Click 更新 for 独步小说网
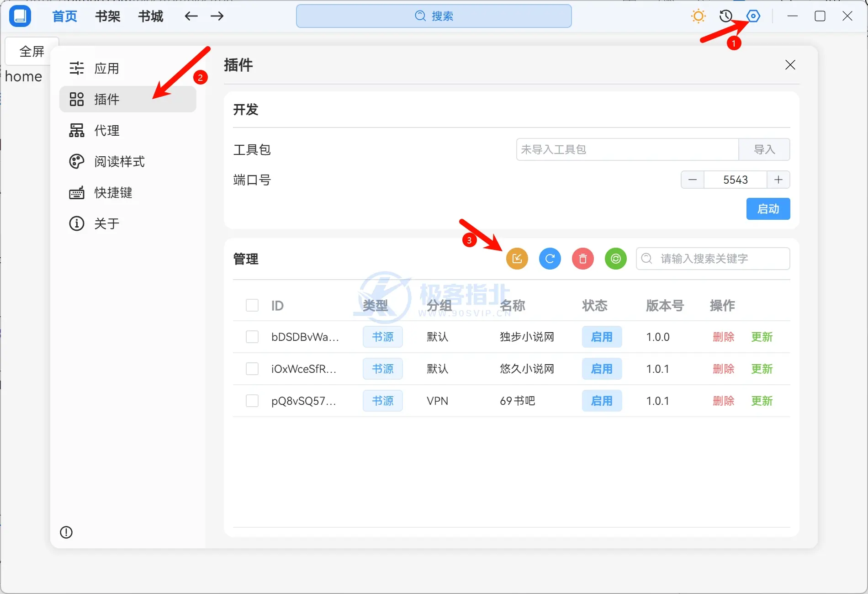Viewport: 868px width, 594px height. point(762,337)
